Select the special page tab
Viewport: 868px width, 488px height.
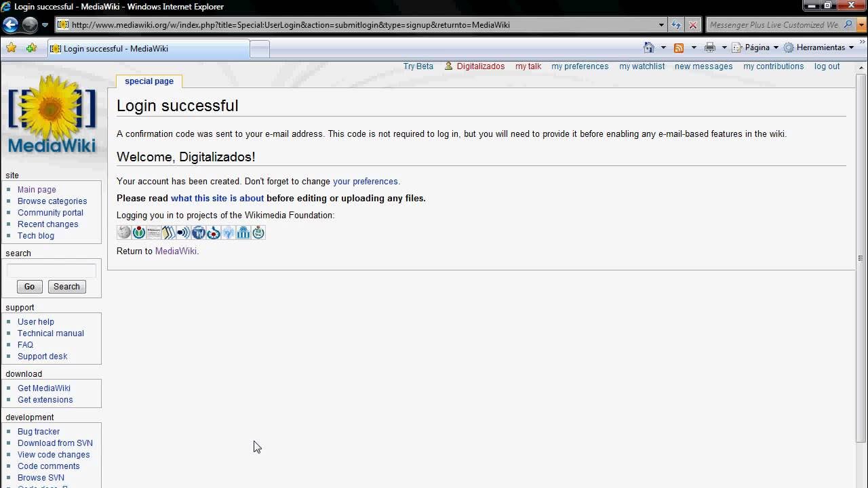click(149, 81)
